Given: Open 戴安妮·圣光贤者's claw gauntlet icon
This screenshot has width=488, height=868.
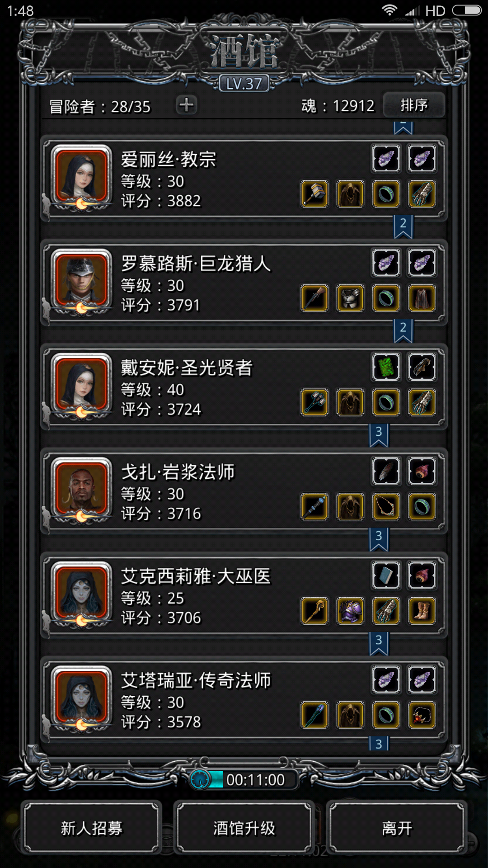Looking at the screenshot, I should [422, 402].
